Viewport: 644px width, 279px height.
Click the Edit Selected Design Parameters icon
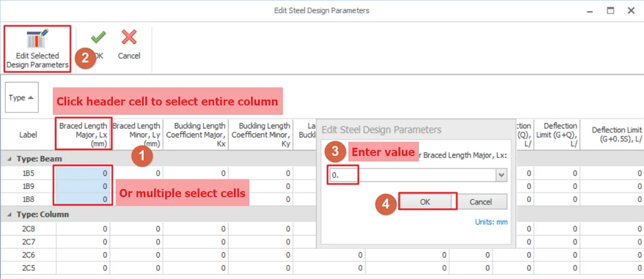37,40
